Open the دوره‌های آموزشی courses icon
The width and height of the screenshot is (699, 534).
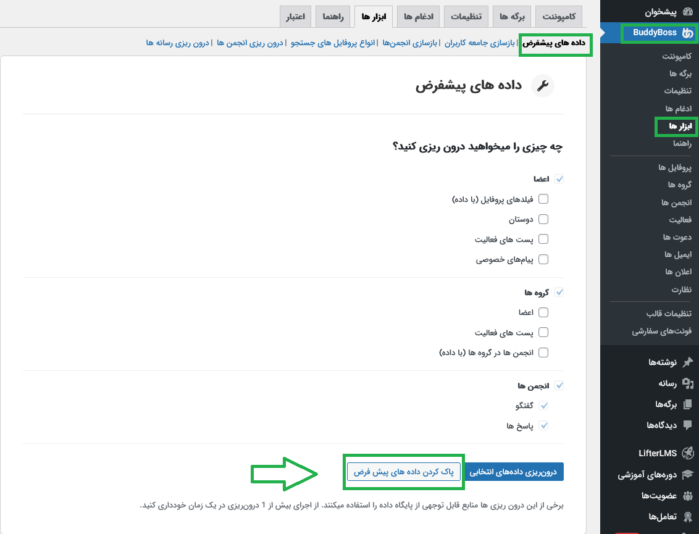tap(687, 474)
